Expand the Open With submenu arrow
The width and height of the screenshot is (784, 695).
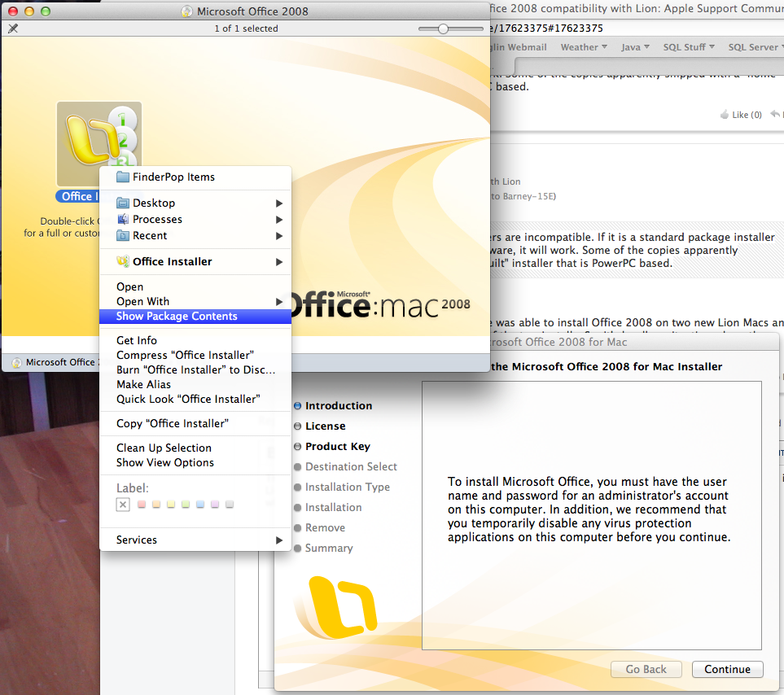click(279, 302)
